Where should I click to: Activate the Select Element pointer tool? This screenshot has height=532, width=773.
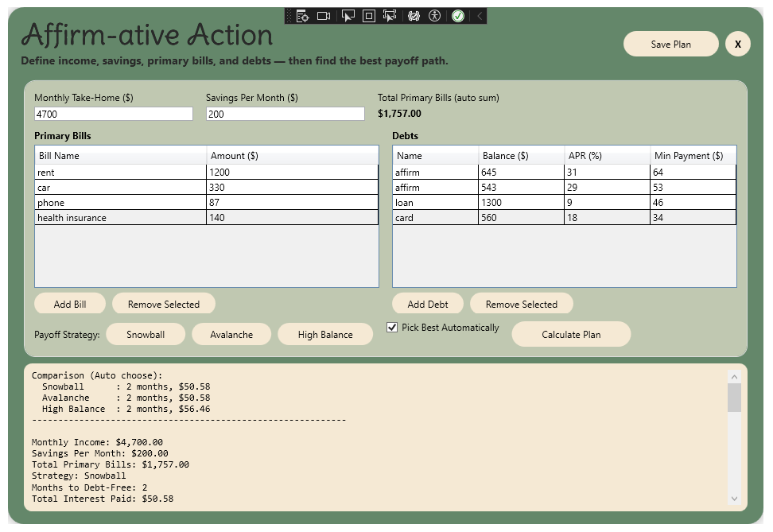[x=348, y=16]
